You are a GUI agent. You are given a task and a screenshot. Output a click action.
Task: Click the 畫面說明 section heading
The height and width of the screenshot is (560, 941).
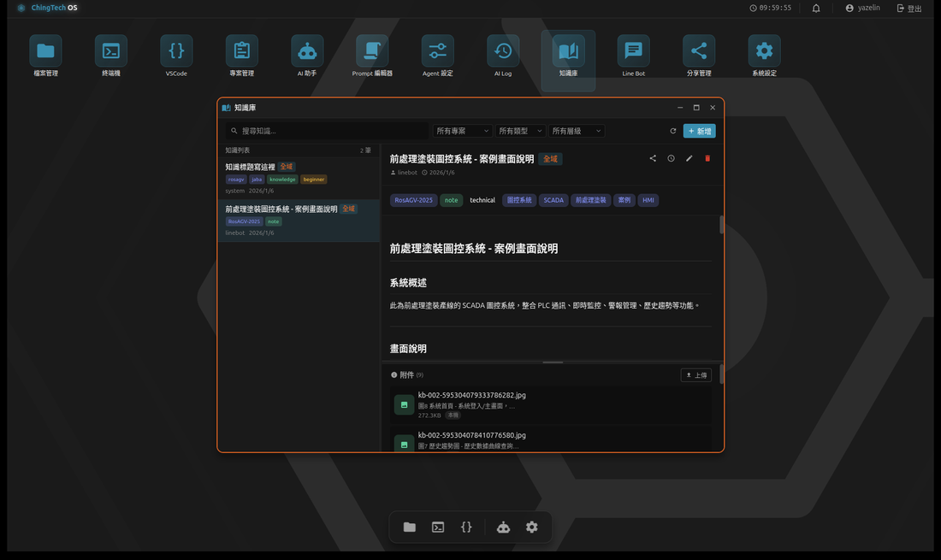click(x=408, y=349)
